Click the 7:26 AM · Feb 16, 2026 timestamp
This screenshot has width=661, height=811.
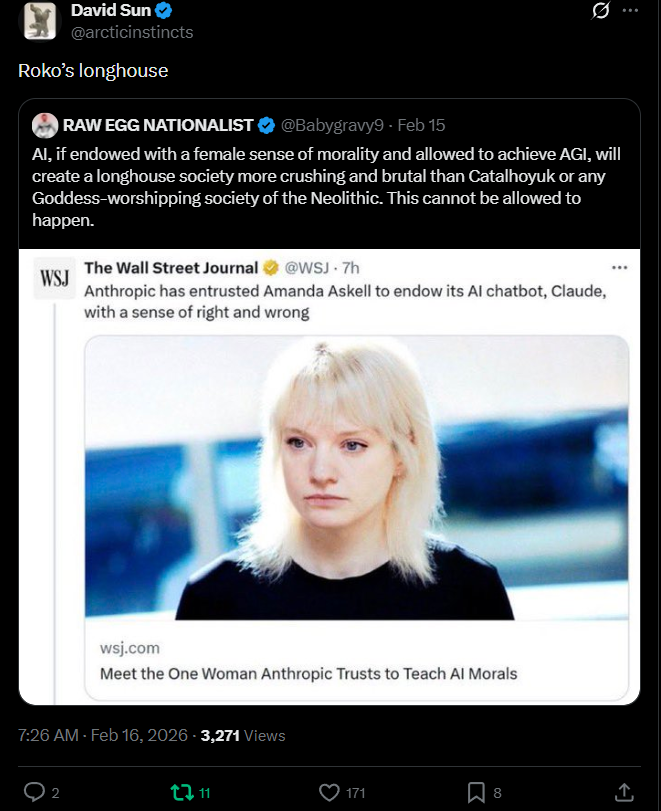103,735
